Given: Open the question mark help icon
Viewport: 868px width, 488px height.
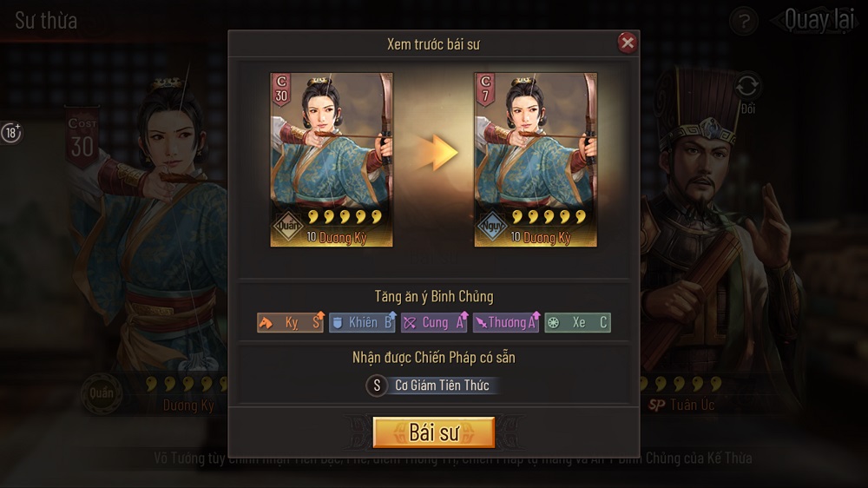Looking at the screenshot, I should coord(744,22).
